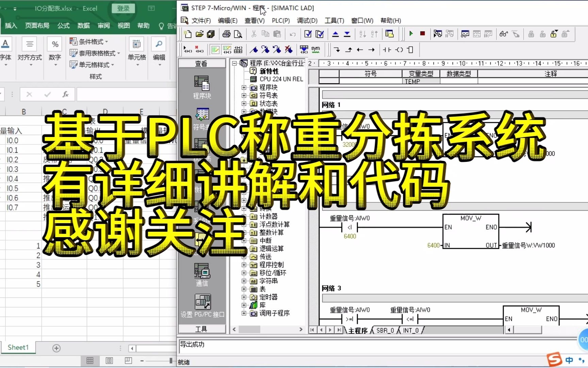Click the 登录 button in Excel
Image resolution: width=588 pixels, height=368 pixels.
pyautogui.click(x=123, y=9)
